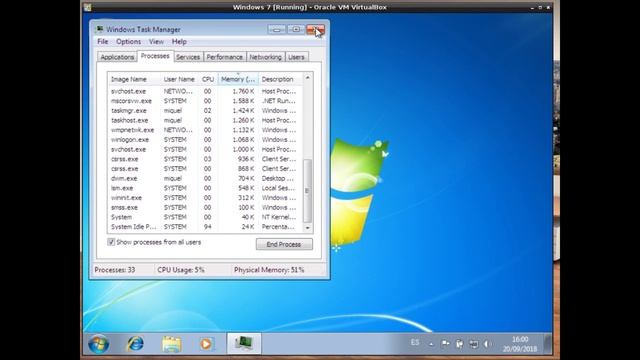640x360 pixels.
Task: Switch to the Performance tab
Action: [224, 57]
